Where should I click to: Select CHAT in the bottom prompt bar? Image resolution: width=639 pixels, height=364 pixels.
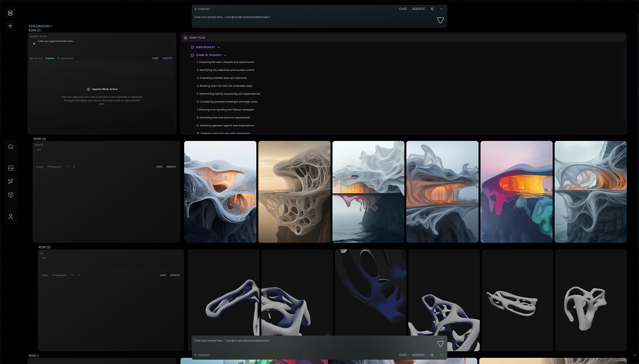point(403,355)
